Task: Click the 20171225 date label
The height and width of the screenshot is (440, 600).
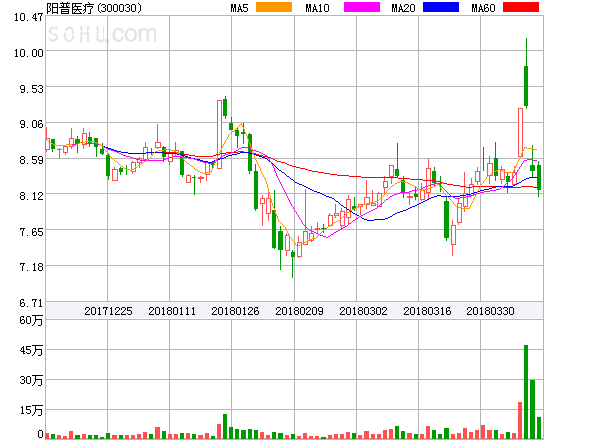Action: point(108,311)
